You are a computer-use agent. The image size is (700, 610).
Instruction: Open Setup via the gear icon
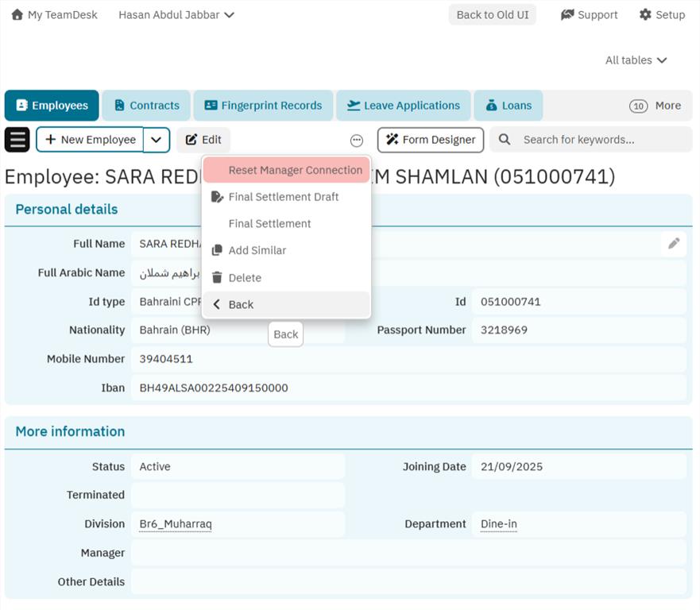pyautogui.click(x=645, y=14)
